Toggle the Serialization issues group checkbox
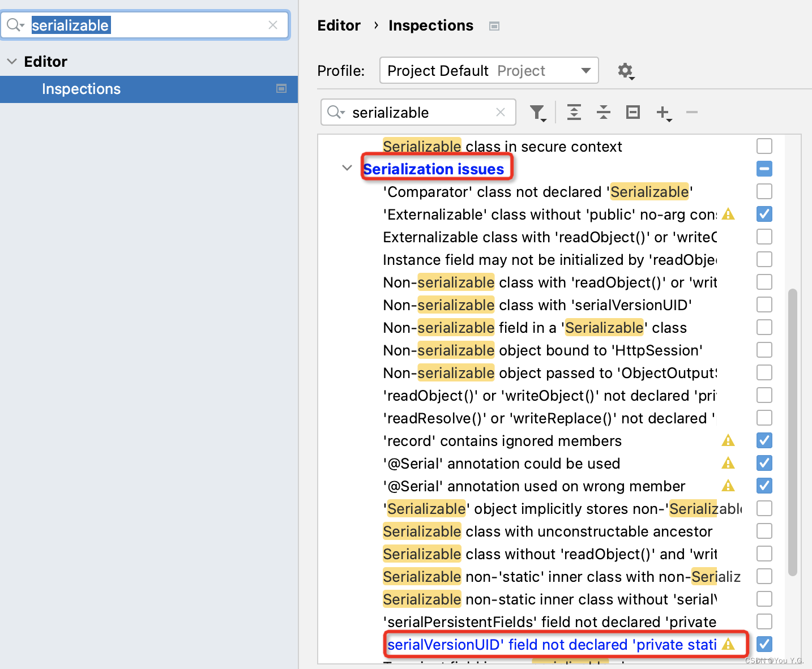Screen dimensions: 812x669 tap(764, 169)
